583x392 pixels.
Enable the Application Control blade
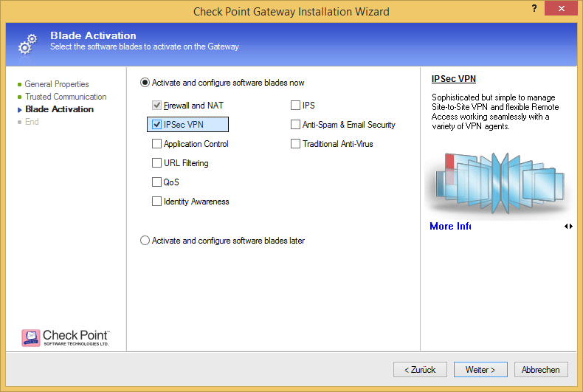pyautogui.click(x=157, y=144)
